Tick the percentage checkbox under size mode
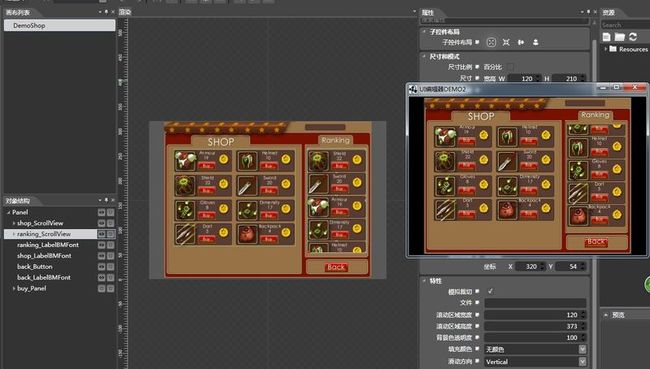This screenshot has width=650, height=369. (510, 67)
